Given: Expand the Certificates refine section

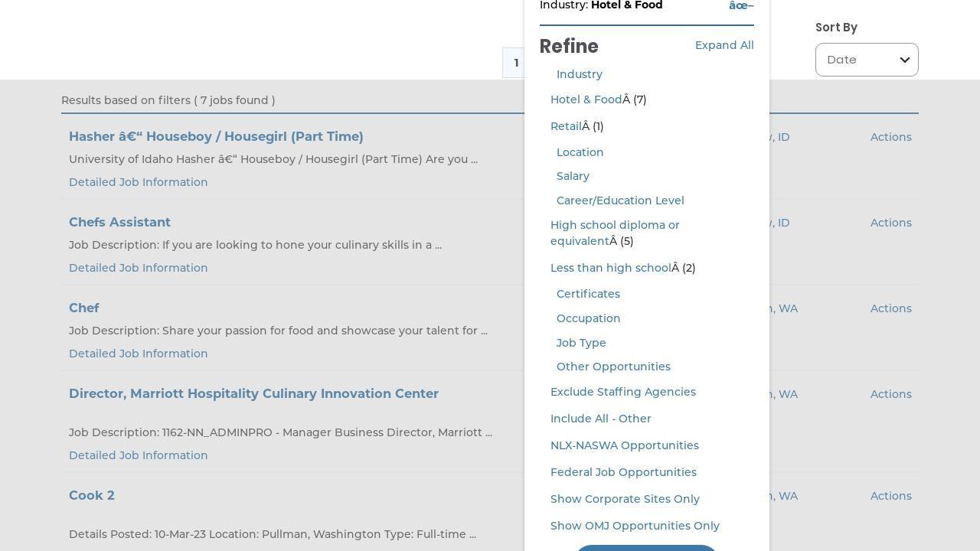Looking at the screenshot, I should 588,294.
